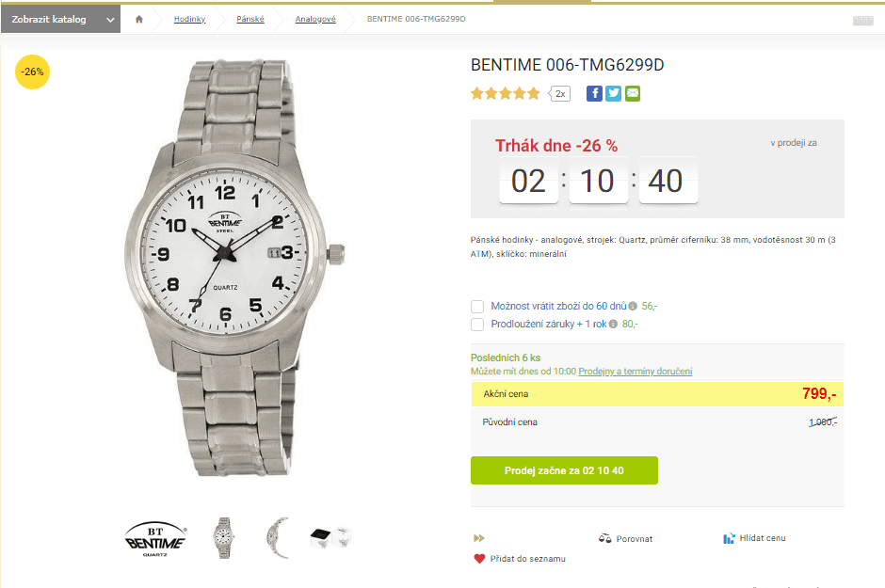
Task: Send the product by email
Action: pos(632,93)
